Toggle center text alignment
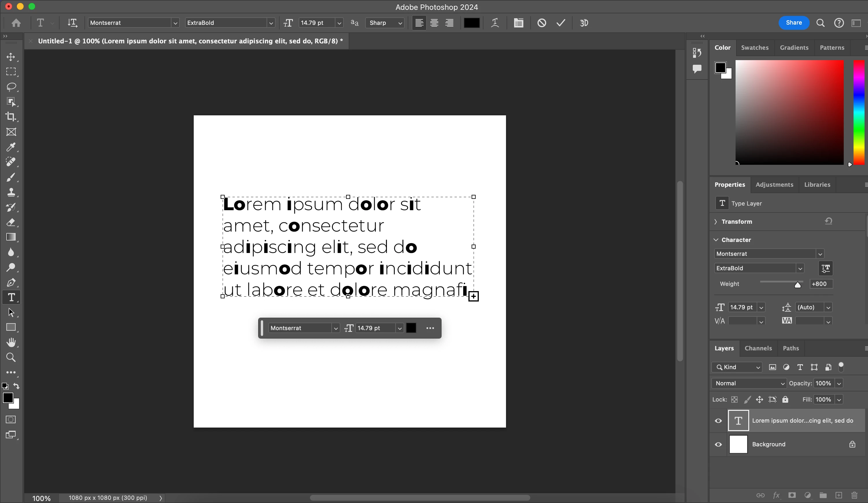Image resolution: width=868 pixels, height=503 pixels. [434, 23]
